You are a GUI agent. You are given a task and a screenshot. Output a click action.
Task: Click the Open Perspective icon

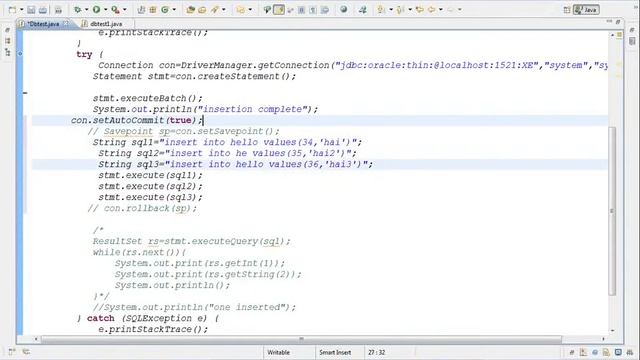point(567,10)
